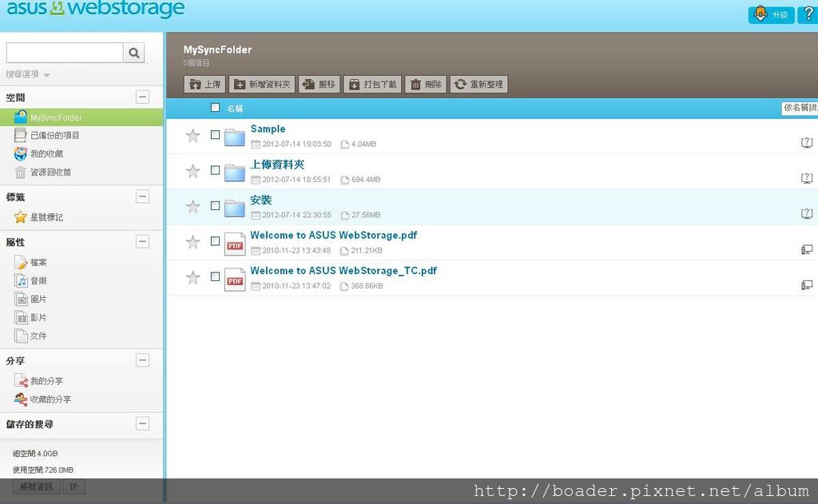Open 我的分享 shares
This screenshot has width=818, height=504.
click(x=38, y=381)
